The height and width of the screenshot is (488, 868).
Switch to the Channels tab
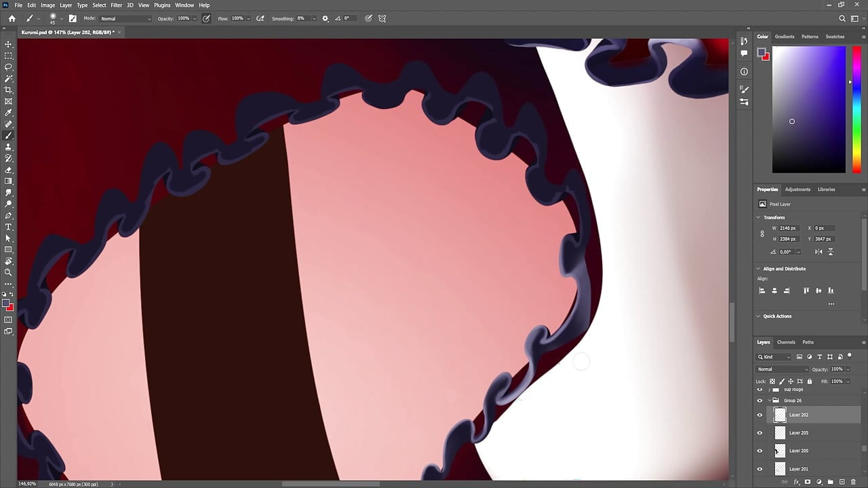coord(786,342)
